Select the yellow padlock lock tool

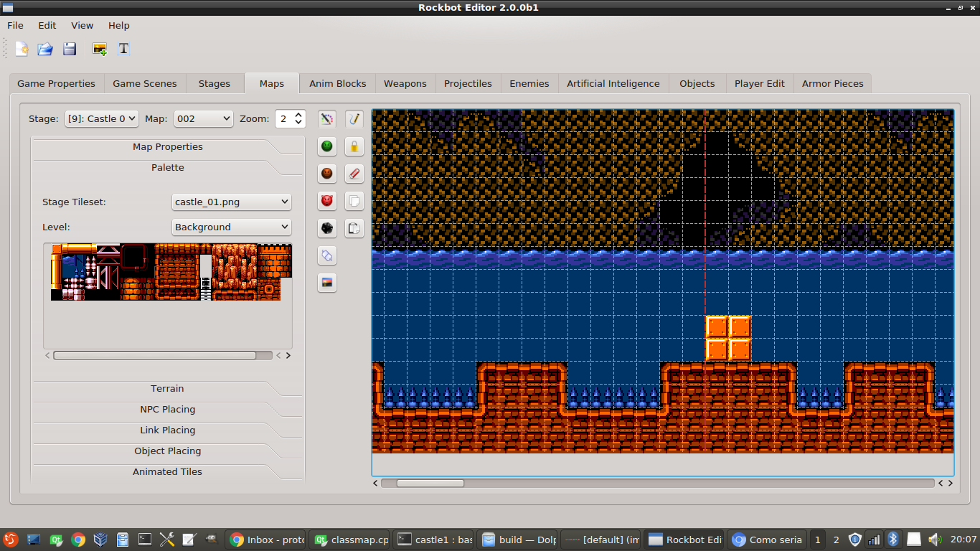354,146
